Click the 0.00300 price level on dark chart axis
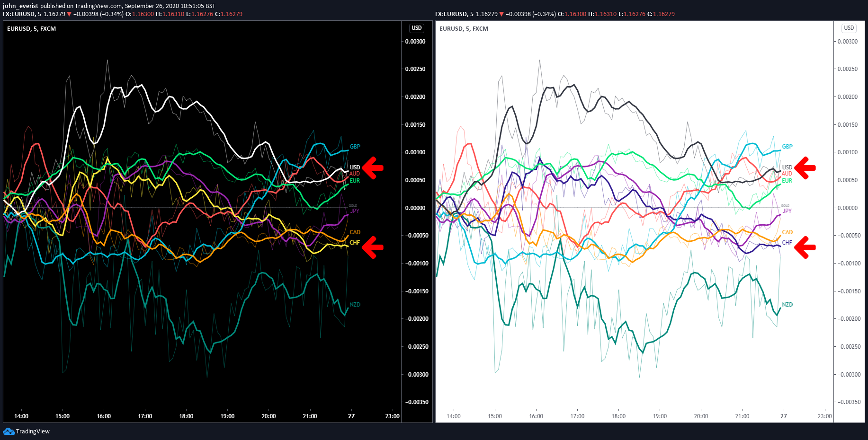 pos(415,42)
